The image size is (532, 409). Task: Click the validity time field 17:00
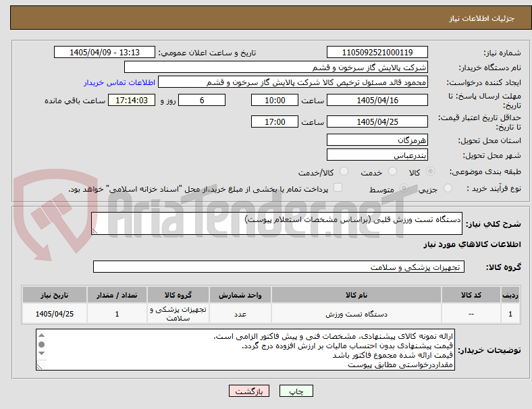275,121
